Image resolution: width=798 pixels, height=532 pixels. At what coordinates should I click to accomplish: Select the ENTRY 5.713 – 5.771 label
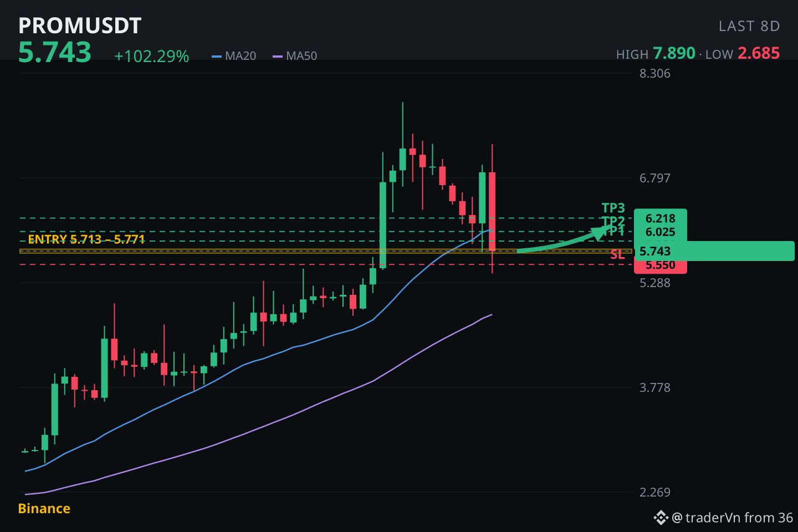(x=86, y=239)
